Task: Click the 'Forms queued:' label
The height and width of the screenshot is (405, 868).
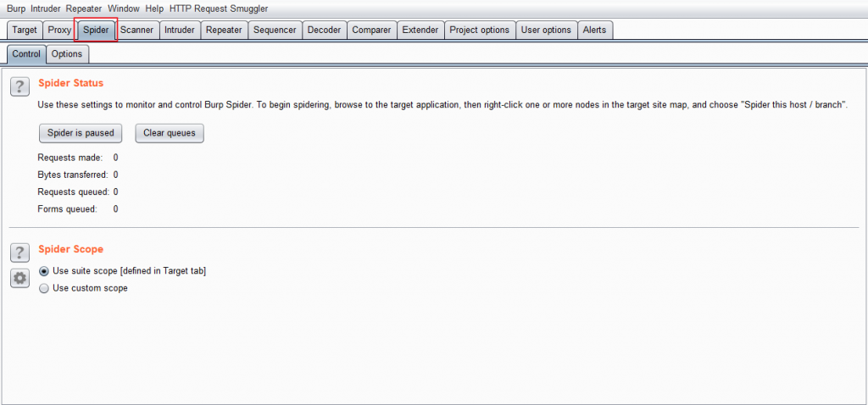Action: pyautogui.click(x=67, y=209)
